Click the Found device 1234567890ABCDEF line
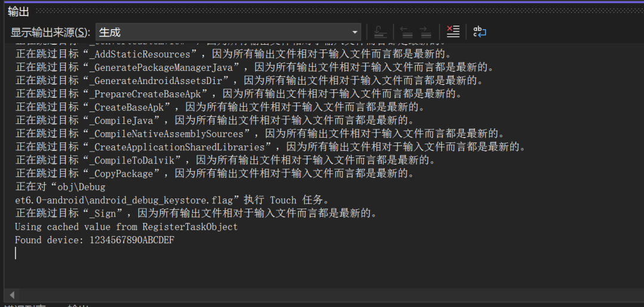 95,240
